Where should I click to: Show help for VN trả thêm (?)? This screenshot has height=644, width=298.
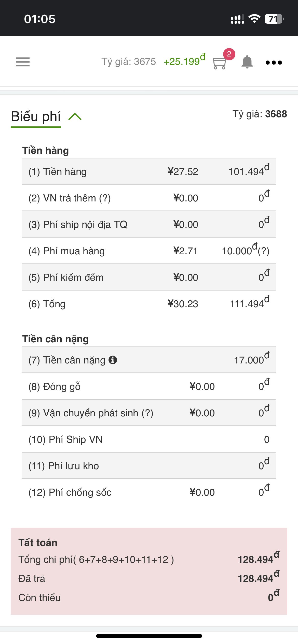pyautogui.click(x=105, y=198)
